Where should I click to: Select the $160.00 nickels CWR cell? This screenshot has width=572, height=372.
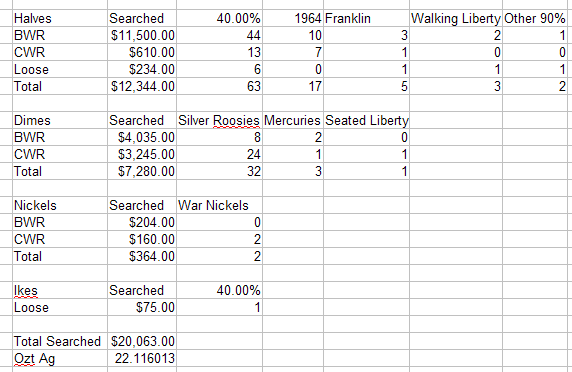142,239
